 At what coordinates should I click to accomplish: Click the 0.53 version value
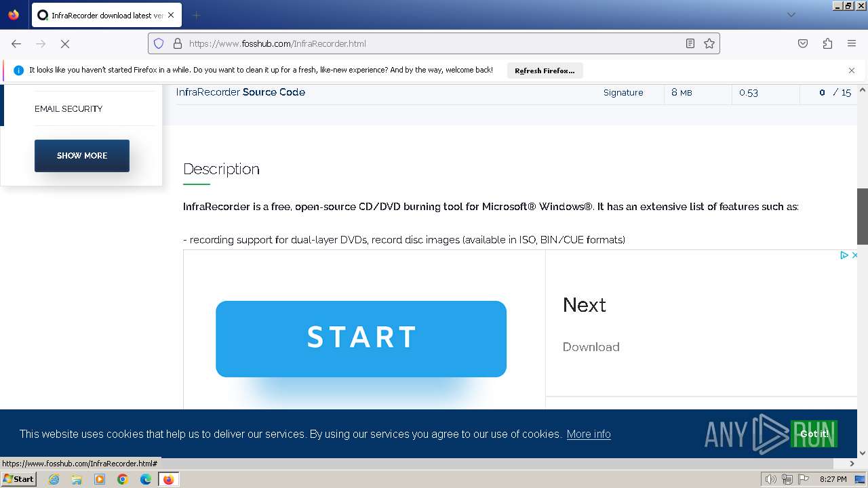point(749,93)
